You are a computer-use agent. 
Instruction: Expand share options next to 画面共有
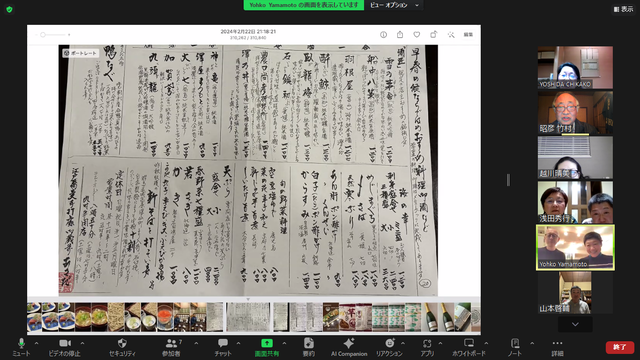[x=284, y=343]
